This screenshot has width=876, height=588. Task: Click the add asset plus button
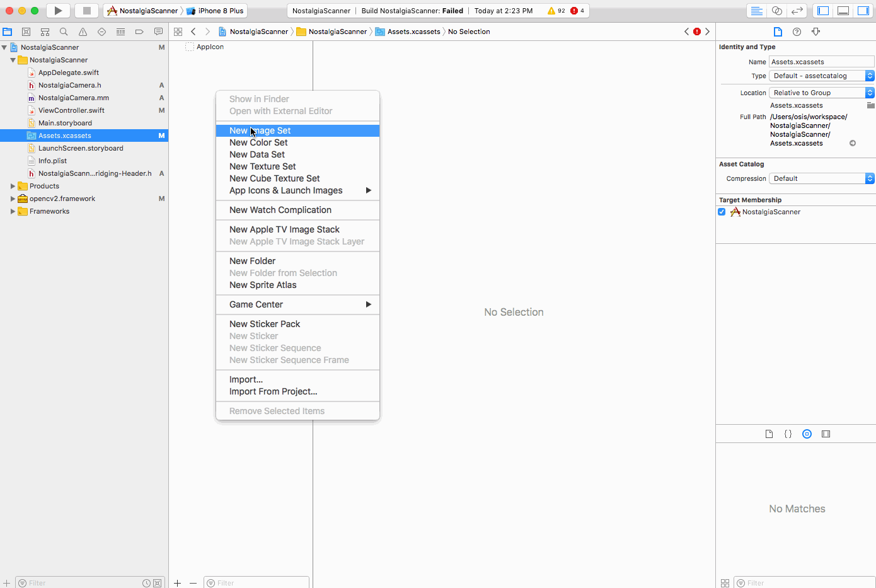pyautogui.click(x=178, y=583)
